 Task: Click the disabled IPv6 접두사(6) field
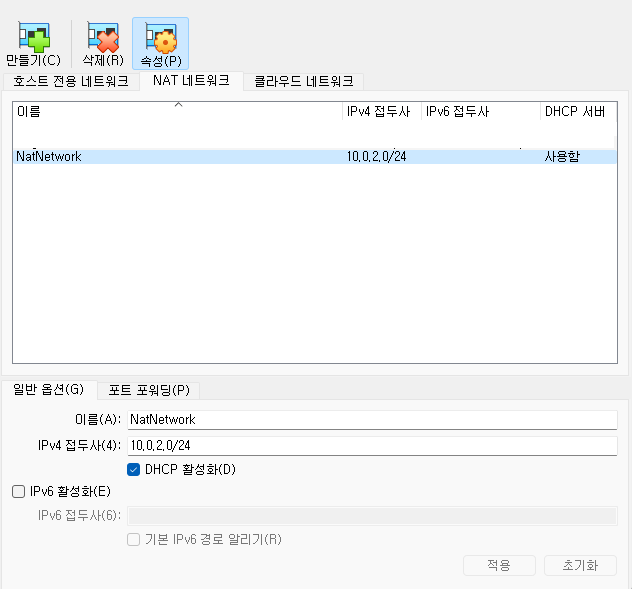coord(372,516)
